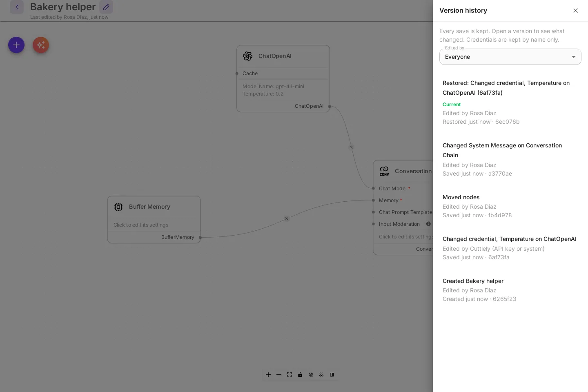Click the BufferMemory output anchor dot

pos(200,237)
